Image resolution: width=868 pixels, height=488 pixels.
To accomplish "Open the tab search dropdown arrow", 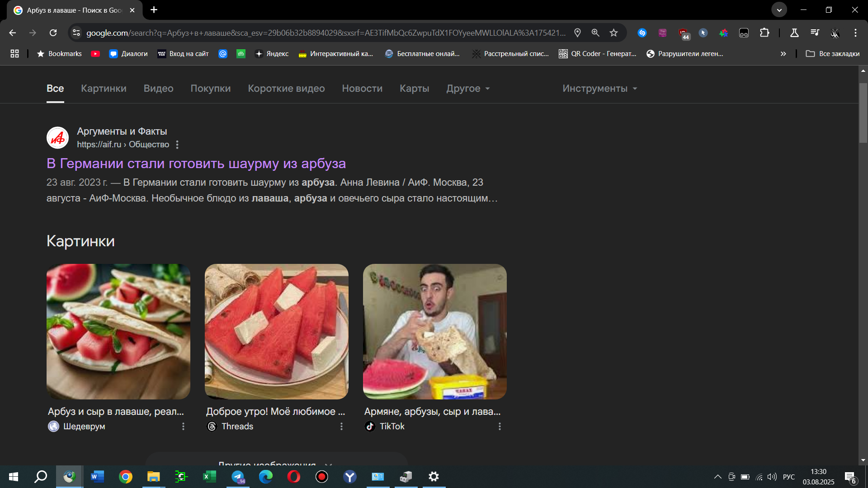I will [779, 9].
